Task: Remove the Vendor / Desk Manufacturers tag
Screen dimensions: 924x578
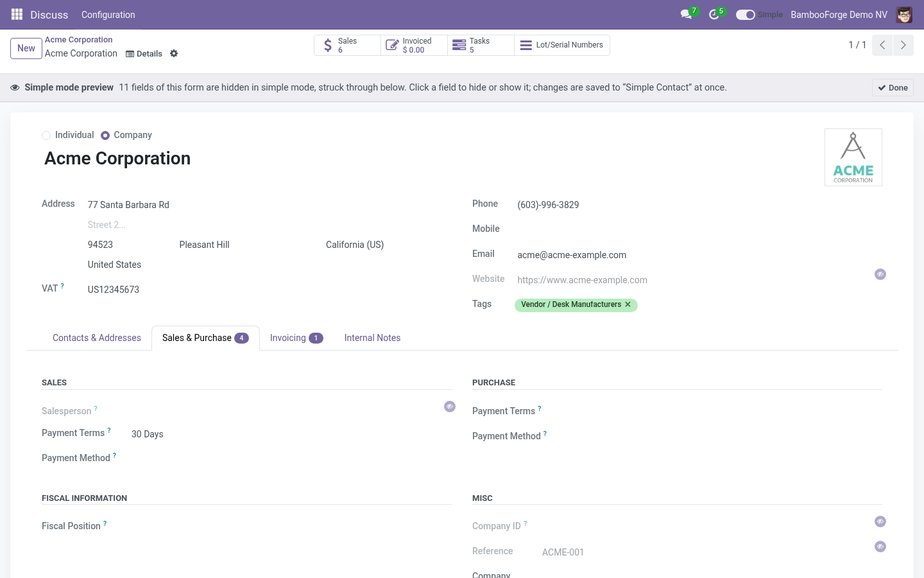Action: 628,304
